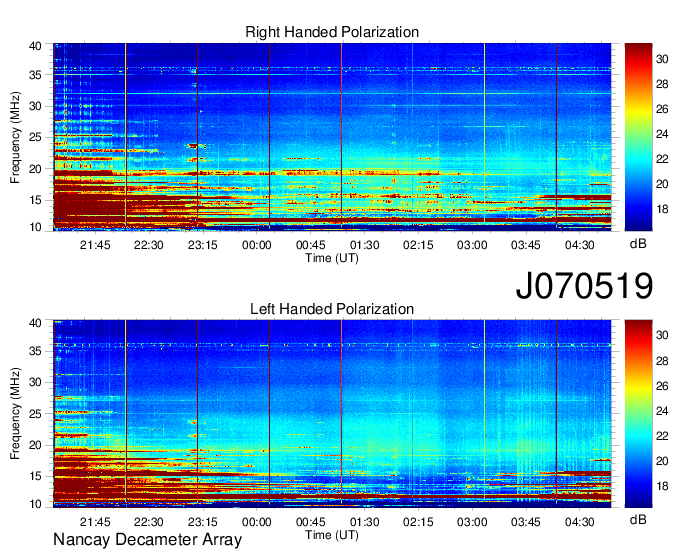Click the 03:00 tick under Right Handed plot

point(472,245)
